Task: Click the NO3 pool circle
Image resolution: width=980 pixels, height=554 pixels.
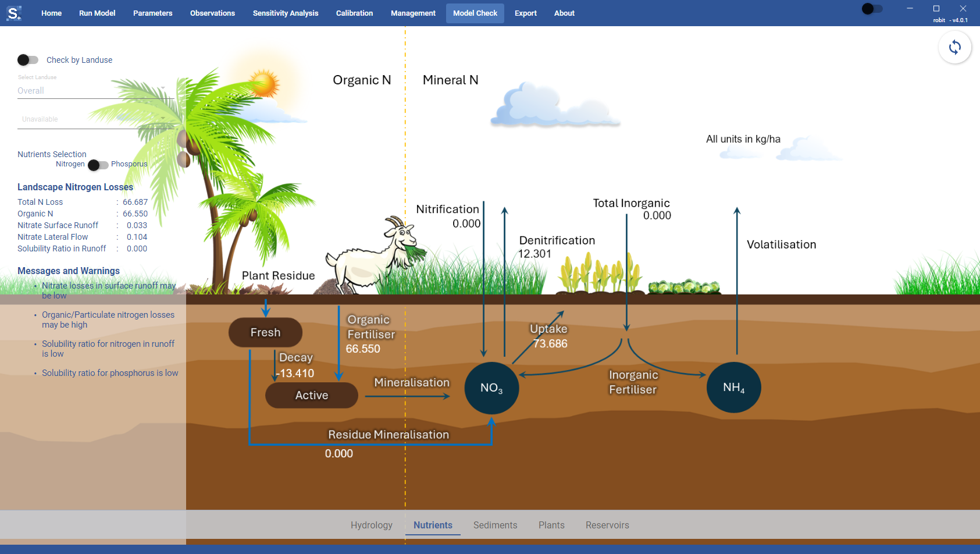Action: [491, 388]
